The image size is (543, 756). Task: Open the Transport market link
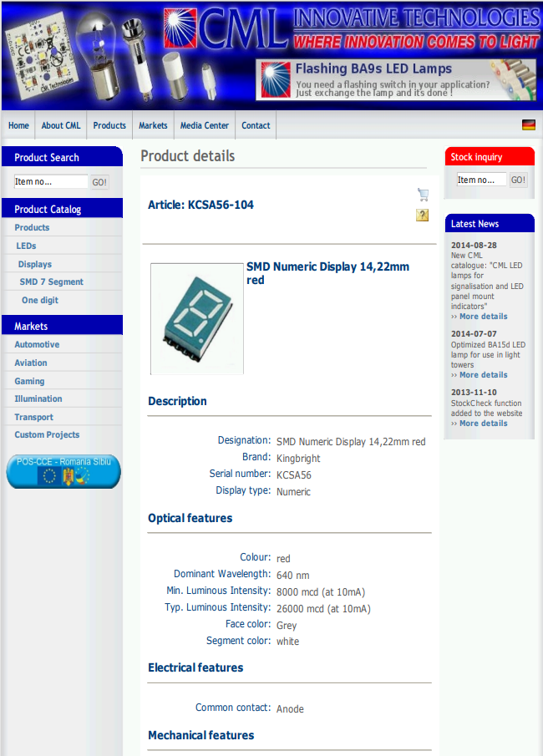tap(33, 417)
